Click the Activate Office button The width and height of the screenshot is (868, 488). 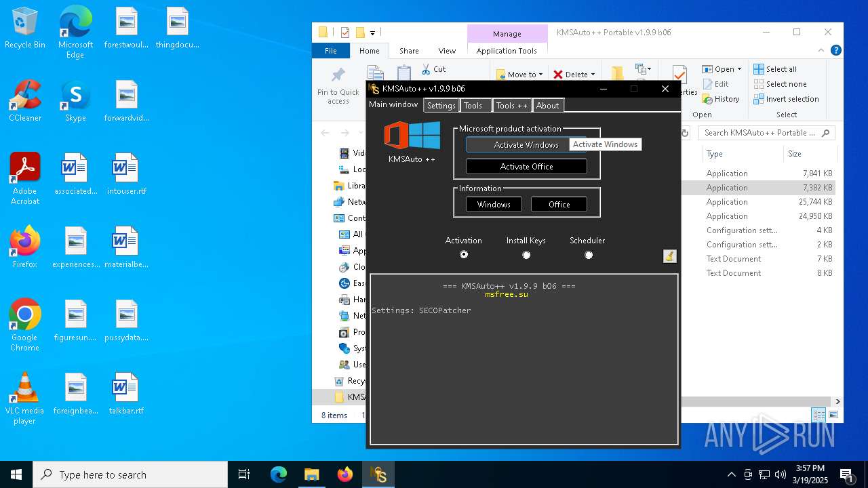[x=526, y=167]
